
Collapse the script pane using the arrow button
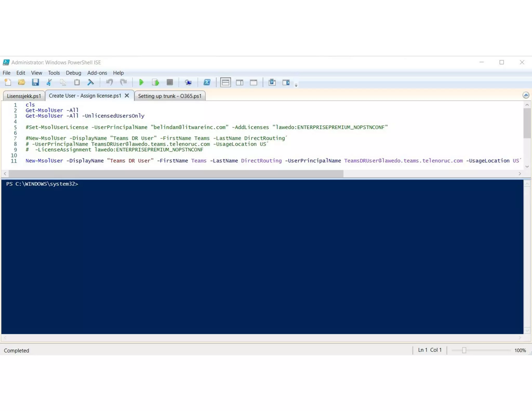point(526,95)
